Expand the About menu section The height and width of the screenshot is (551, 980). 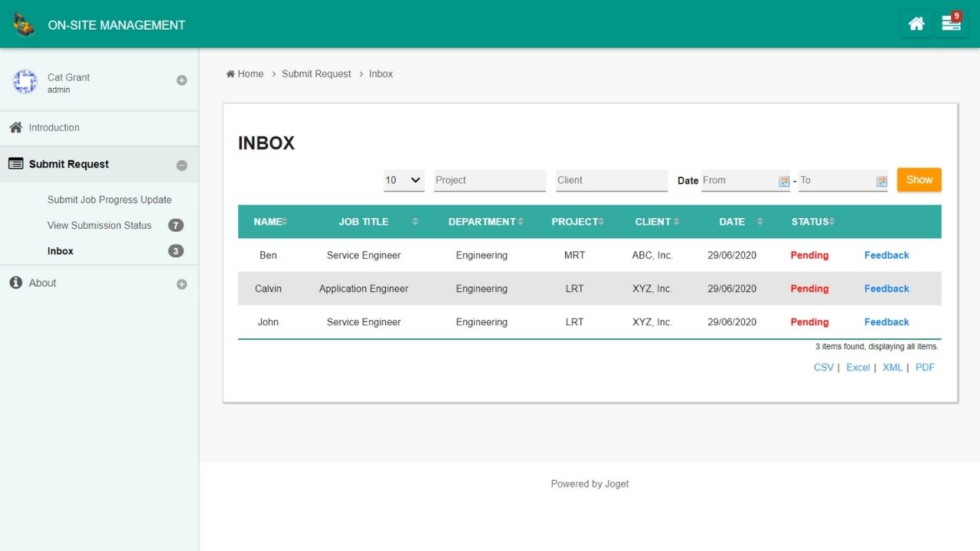point(181,284)
